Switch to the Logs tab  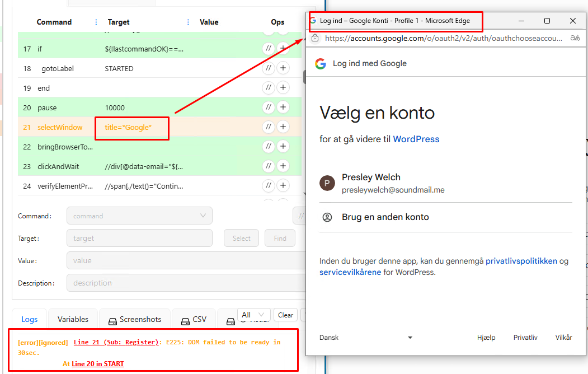tap(29, 319)
